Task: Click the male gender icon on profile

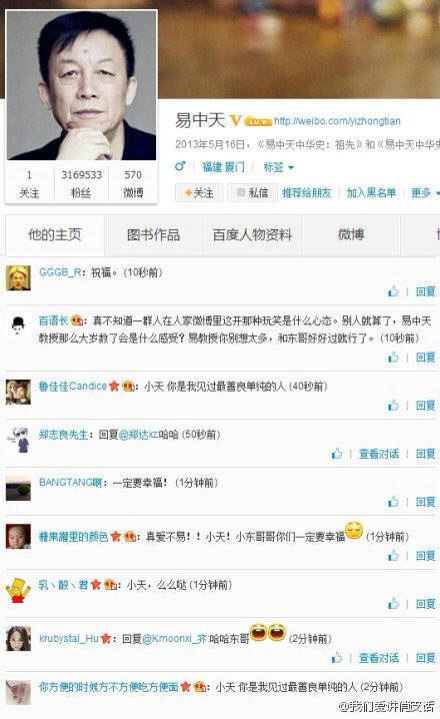Action: 181,166
